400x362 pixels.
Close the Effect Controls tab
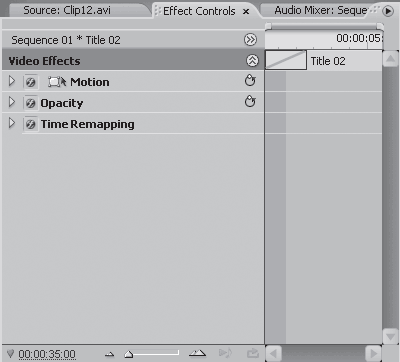(246, 12)
